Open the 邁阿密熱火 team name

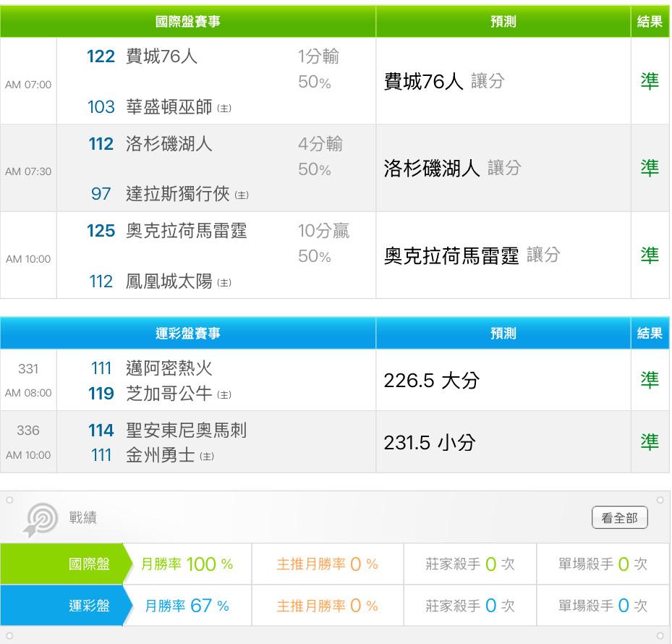pyautogui.click(x=169, y=368)
